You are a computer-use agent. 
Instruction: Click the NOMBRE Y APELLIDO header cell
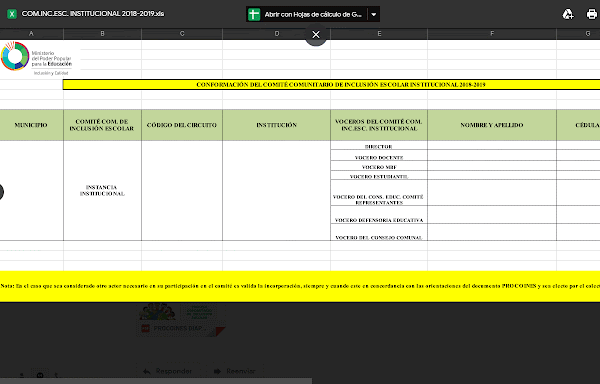(492, 125)
